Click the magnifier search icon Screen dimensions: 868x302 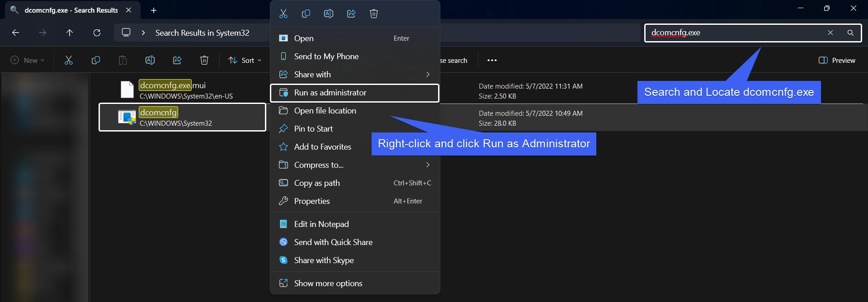click(x=850, y=33)
